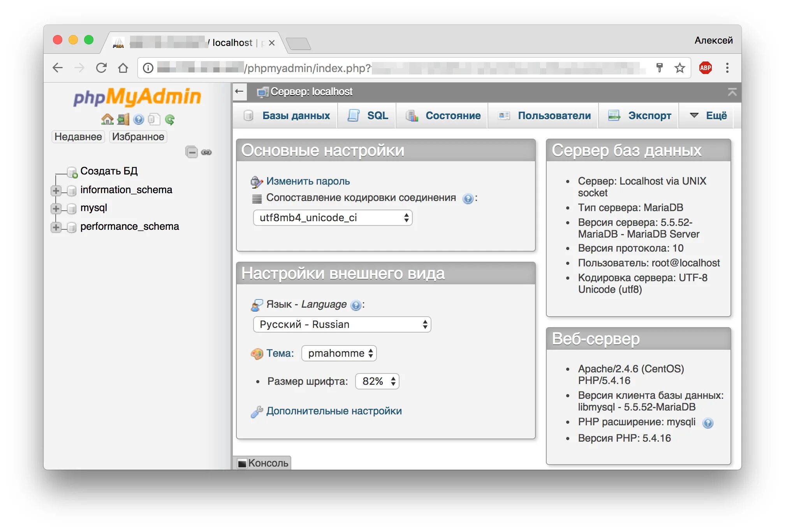Click the chain link icon in sidebar
Viewport: 785px width, 532px height.
coord(206,152)
